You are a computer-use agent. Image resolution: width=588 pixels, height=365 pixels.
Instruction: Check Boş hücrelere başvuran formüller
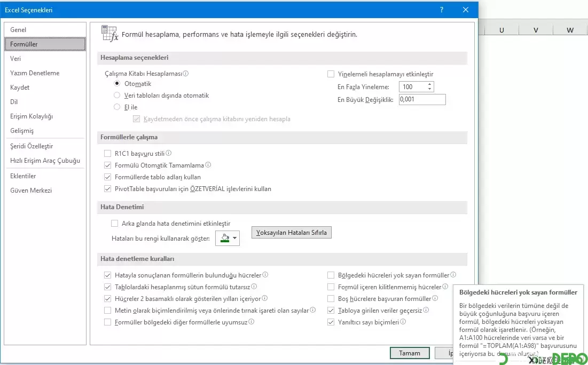pos(331,299)
